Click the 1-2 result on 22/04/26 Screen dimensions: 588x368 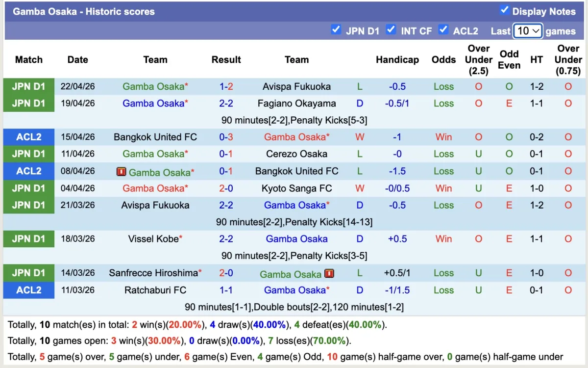(x=226, y=87)
